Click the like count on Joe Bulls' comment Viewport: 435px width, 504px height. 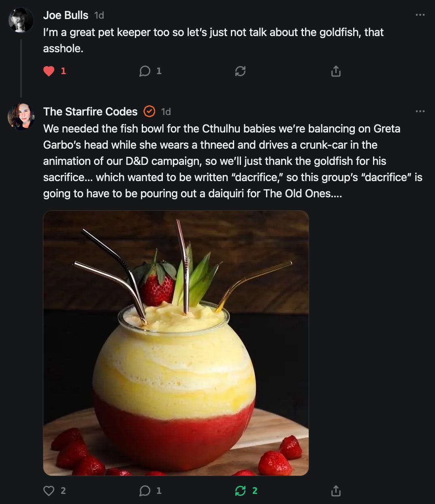click(63, 71)
